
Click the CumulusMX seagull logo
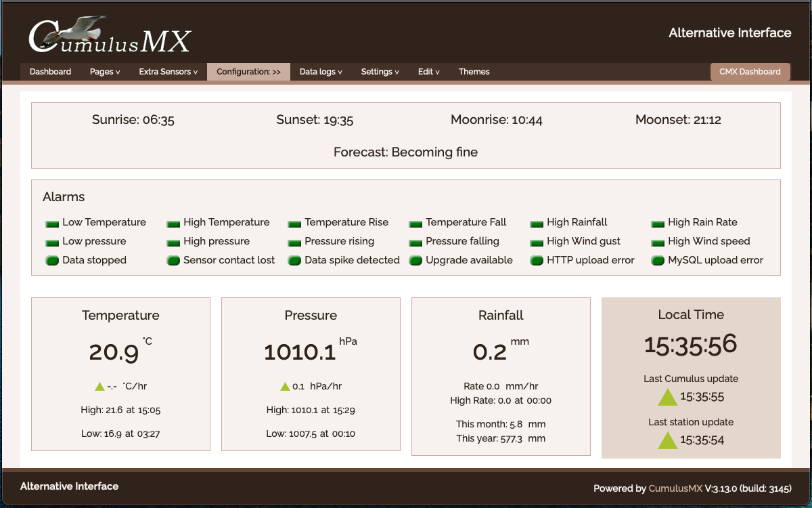click(109, 35)
